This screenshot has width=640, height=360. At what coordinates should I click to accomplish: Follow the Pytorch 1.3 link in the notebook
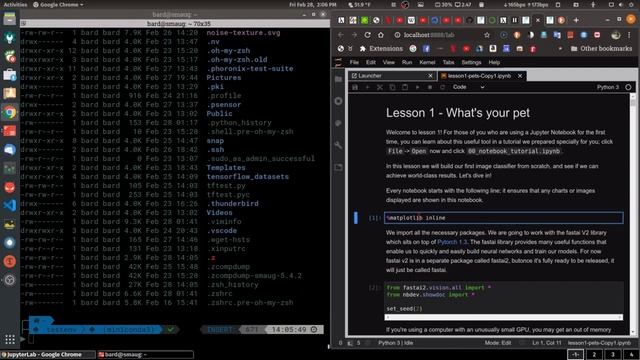(x=452, y=242)
